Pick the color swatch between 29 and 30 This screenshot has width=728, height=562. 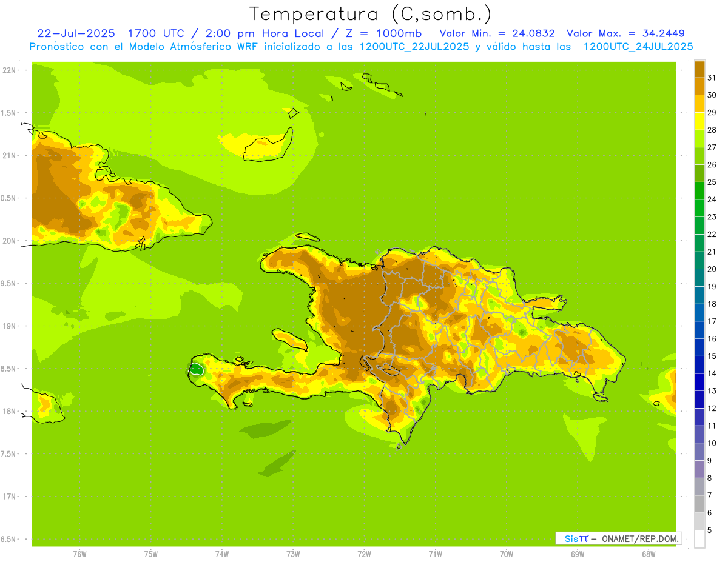pyautogui.click(x=699, y=104)
